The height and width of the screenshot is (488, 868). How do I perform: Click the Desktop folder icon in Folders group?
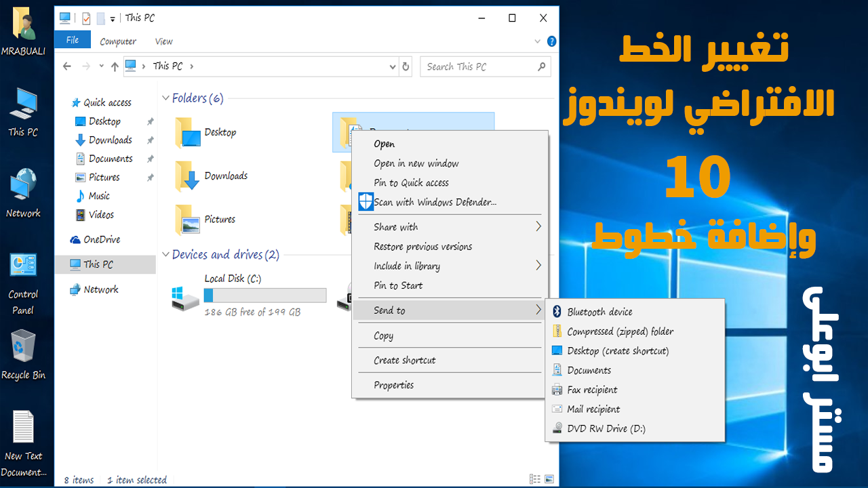[188, 133]
